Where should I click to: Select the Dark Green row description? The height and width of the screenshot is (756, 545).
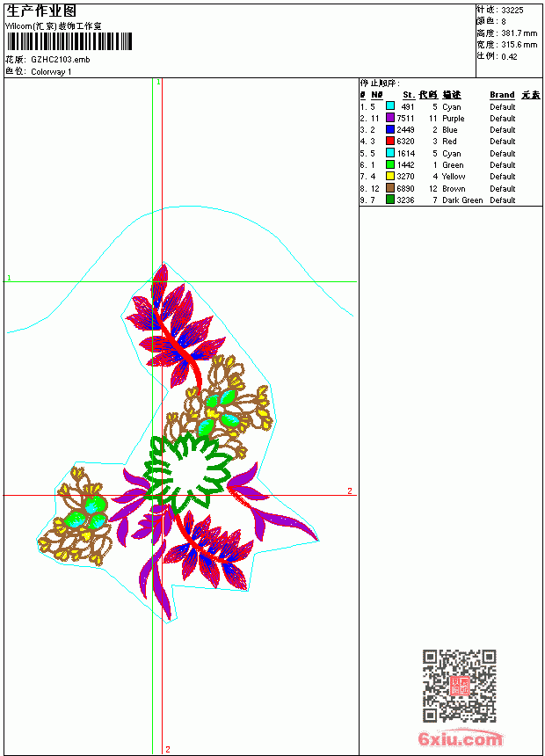click(x=462, y=200)
